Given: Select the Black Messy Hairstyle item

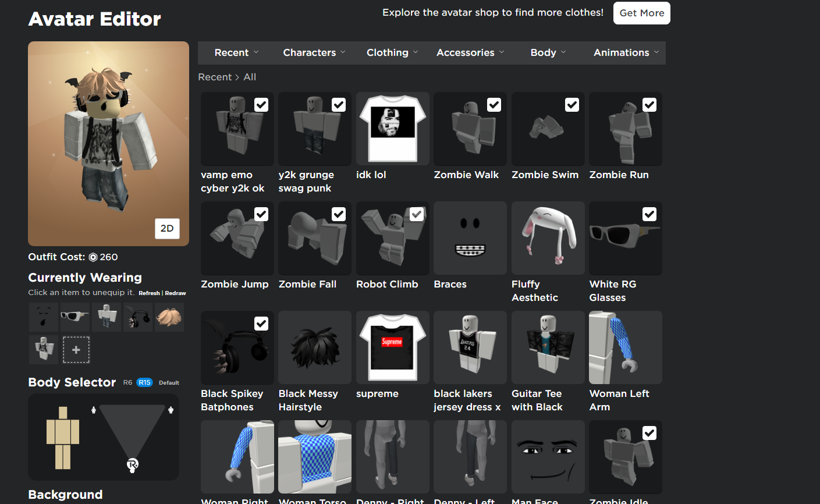Looking at the screenshot, I should pos(315,347).
